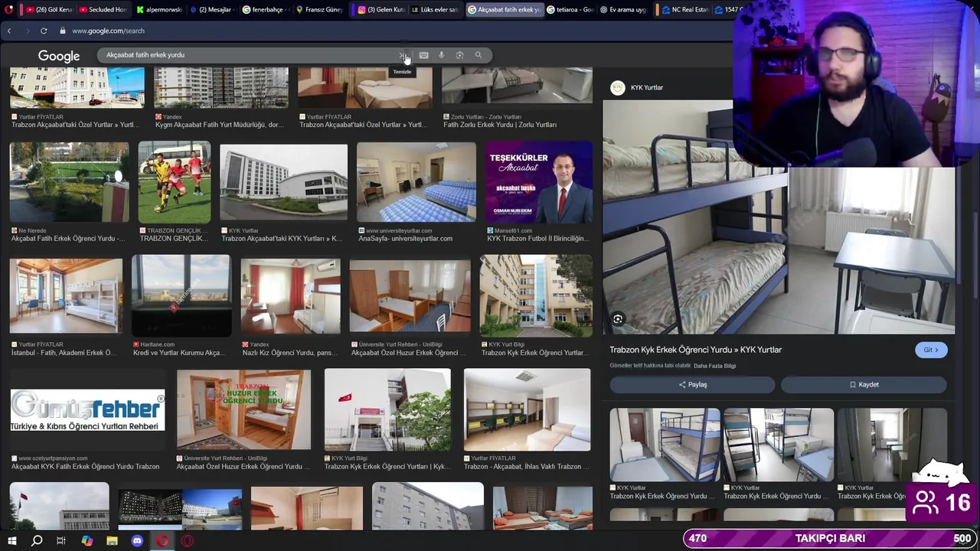Go back with the browser back arrow
Viewport: 980px width, 551px height.
[x=9, y=31]
